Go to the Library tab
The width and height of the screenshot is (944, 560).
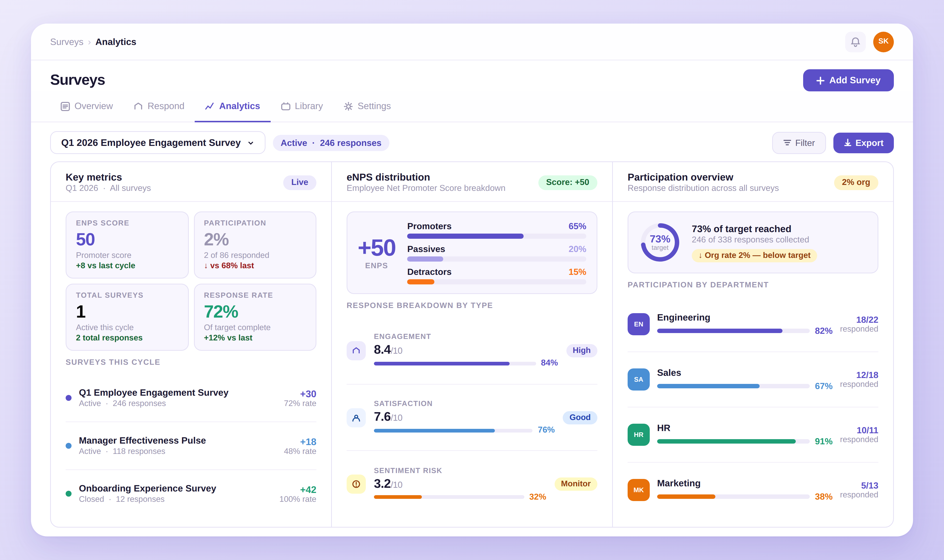click(x=302, y=106)
